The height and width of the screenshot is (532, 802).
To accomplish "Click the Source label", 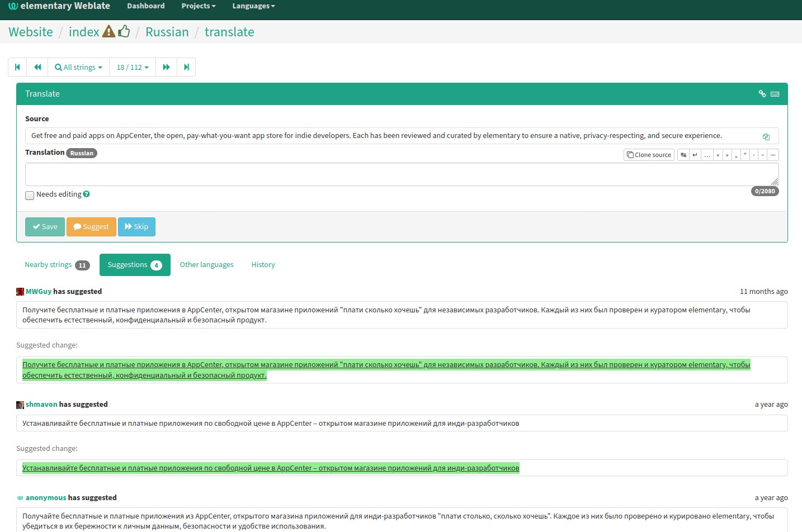I will point(37,118).
